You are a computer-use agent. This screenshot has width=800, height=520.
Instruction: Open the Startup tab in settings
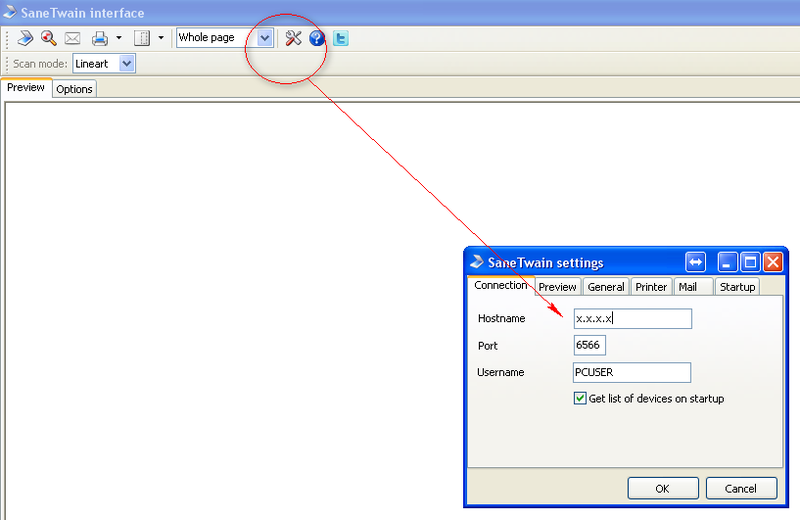[737, 287]
